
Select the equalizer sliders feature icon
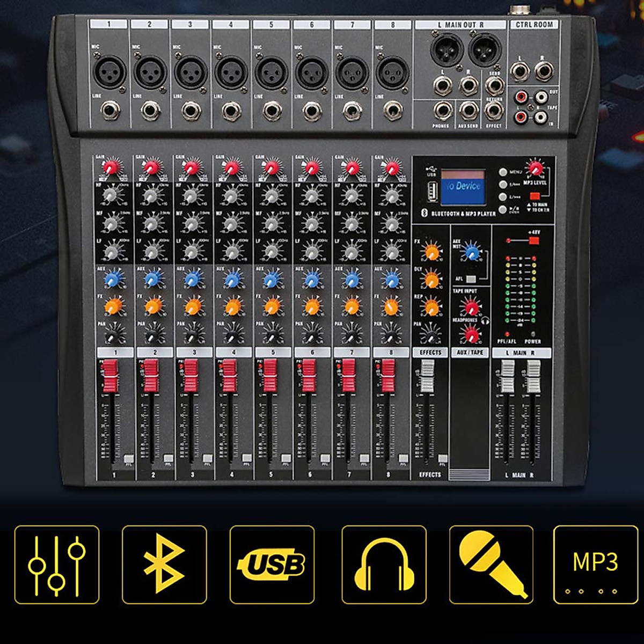(x=57, y=565)
